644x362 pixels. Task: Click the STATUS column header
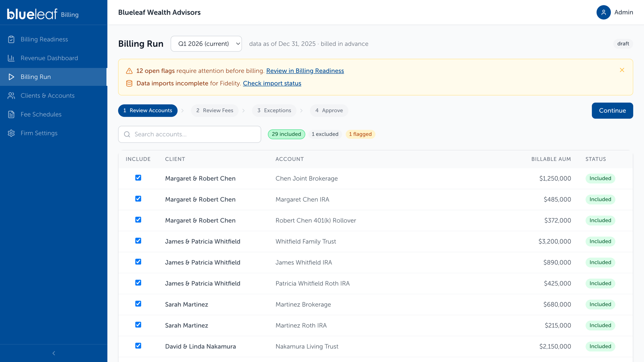point(596,159)
